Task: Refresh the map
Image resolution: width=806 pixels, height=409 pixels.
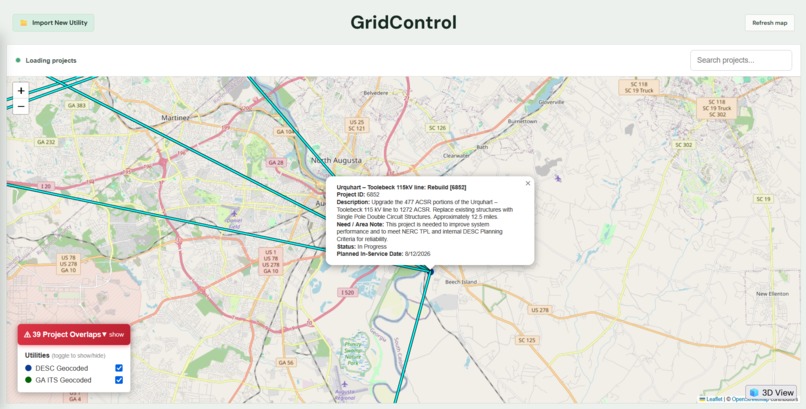Action: (770, 23)
